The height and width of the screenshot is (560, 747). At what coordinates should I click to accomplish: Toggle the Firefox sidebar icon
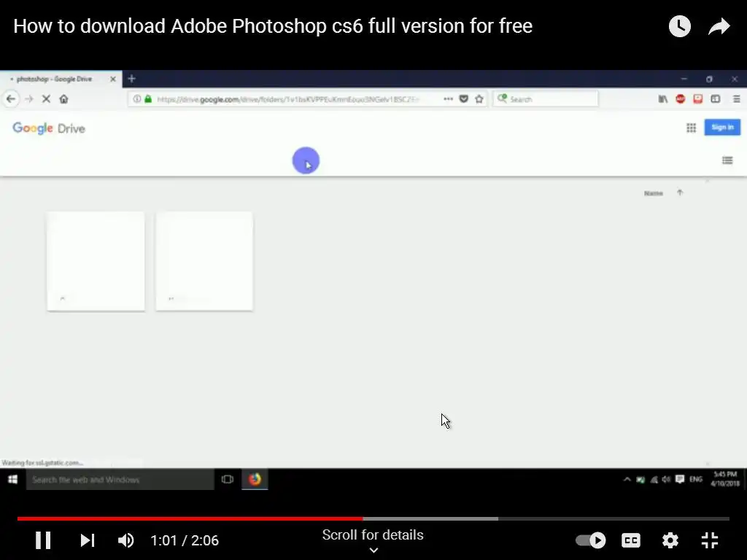[x=716, y=99]
